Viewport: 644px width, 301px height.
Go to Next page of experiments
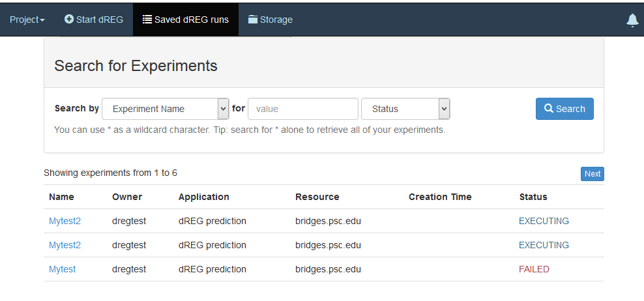coord(593,174)
